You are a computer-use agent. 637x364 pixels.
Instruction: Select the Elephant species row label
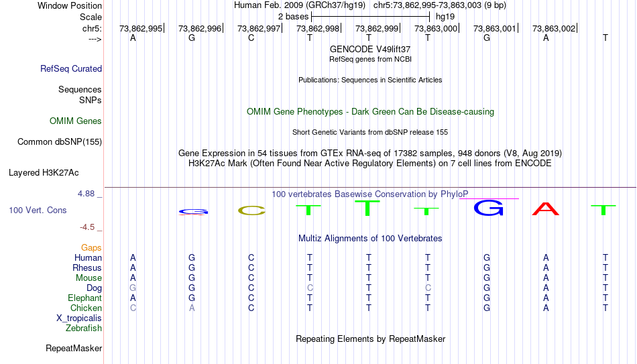point(84,298)
